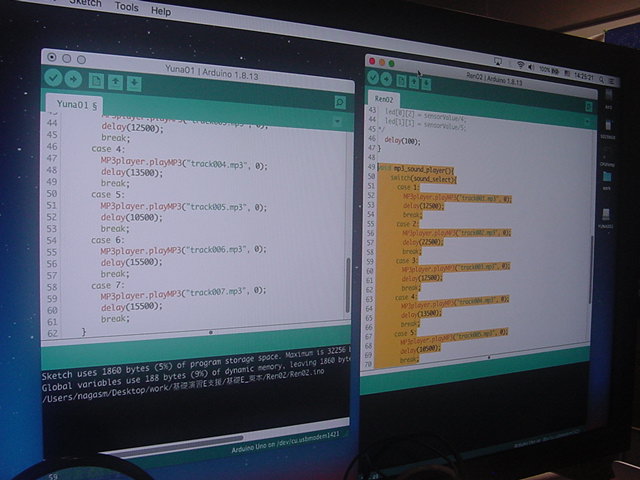Click line "case 5:" in Yuna01 editor
The image size is (640, 480).
coord(108,195)
